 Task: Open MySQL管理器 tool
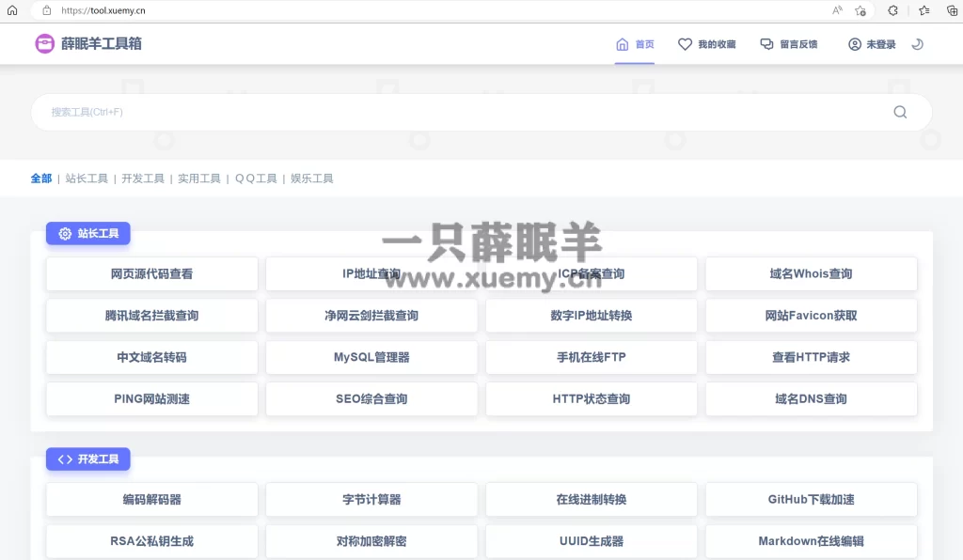(x=371, y=357)
